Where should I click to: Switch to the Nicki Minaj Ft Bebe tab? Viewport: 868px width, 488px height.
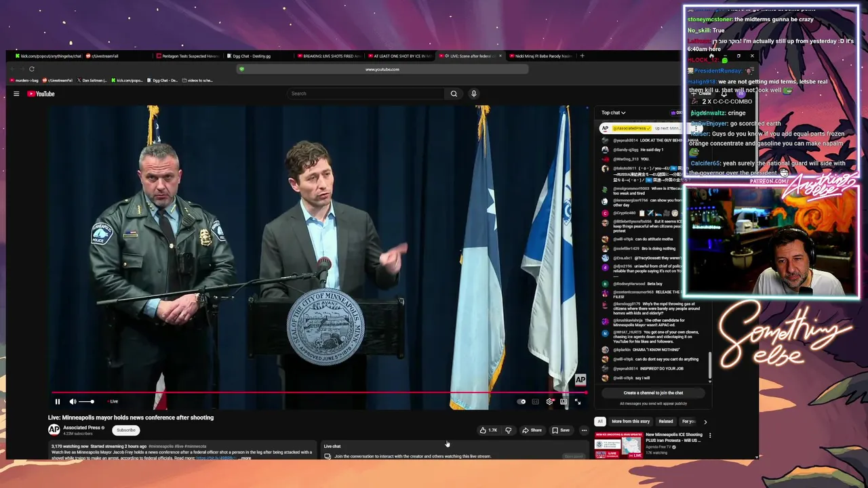click(x=540, y=56)
